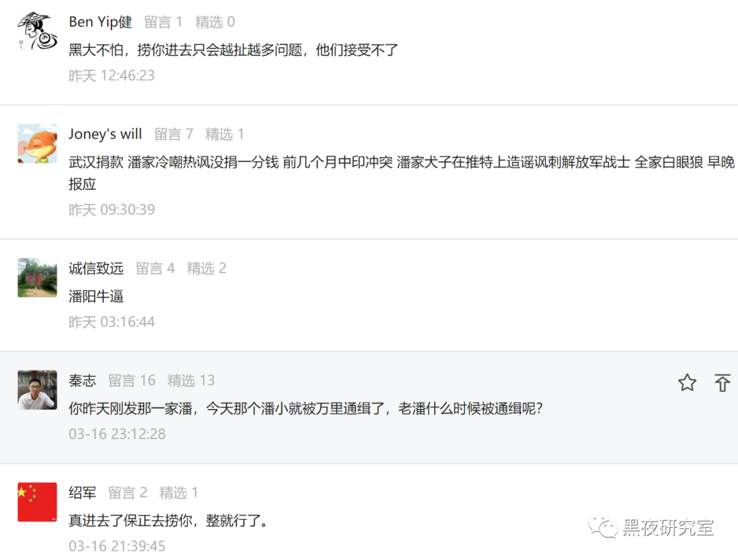Select 秦志's 留言 16 count

tap(132, 380)
